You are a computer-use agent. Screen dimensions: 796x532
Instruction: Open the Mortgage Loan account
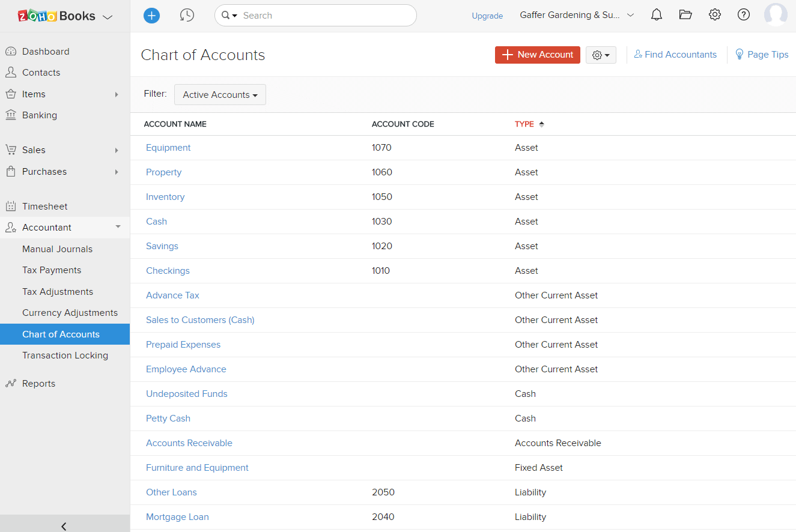[177, 517]
